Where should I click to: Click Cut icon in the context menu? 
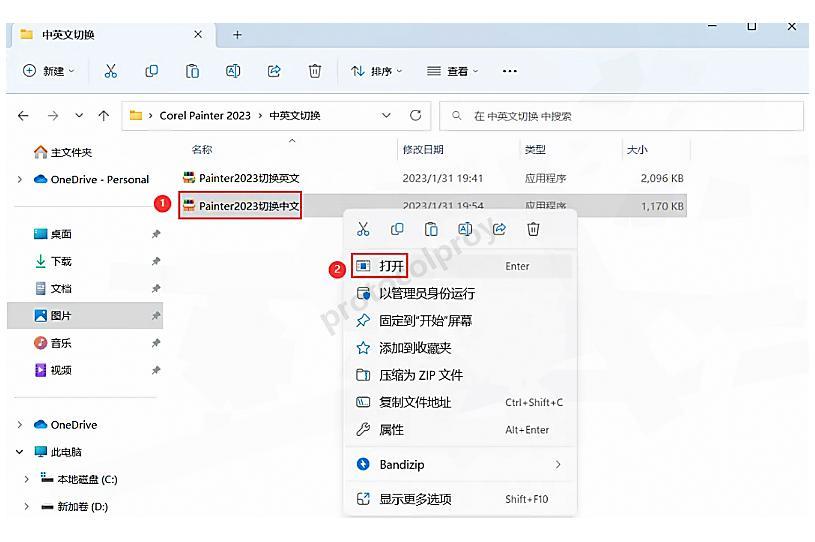click(x=363, y=229)
